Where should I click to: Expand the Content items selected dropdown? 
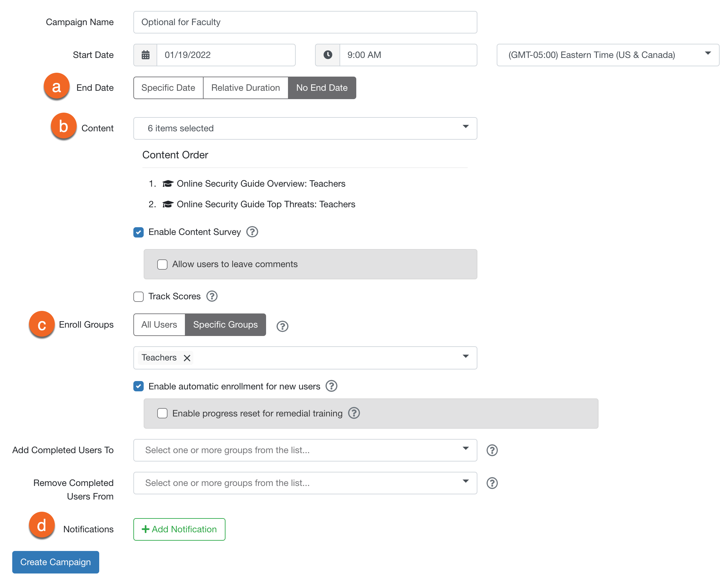coord(305,128)
